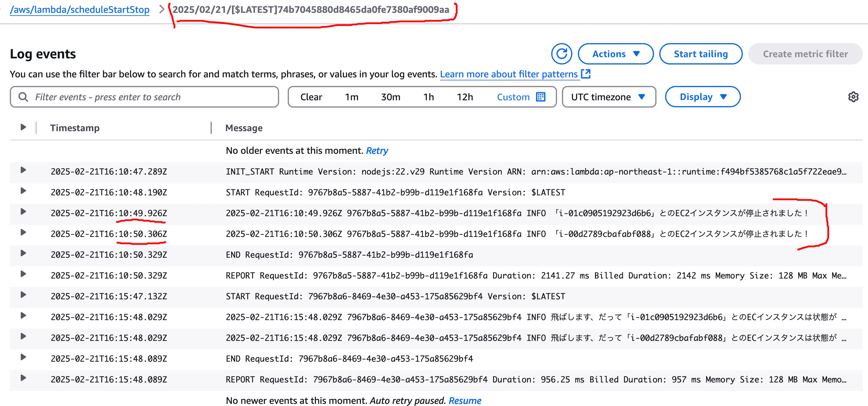The image size is (868, 406).
Task: Expand the REPORT 956.25 ms duration row
Action: pos(23,378)
